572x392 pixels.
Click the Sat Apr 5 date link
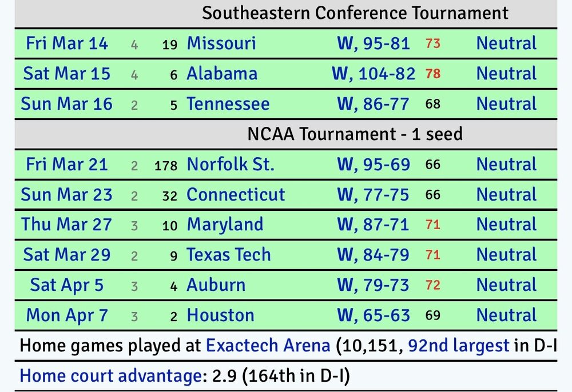coord(67,285)
